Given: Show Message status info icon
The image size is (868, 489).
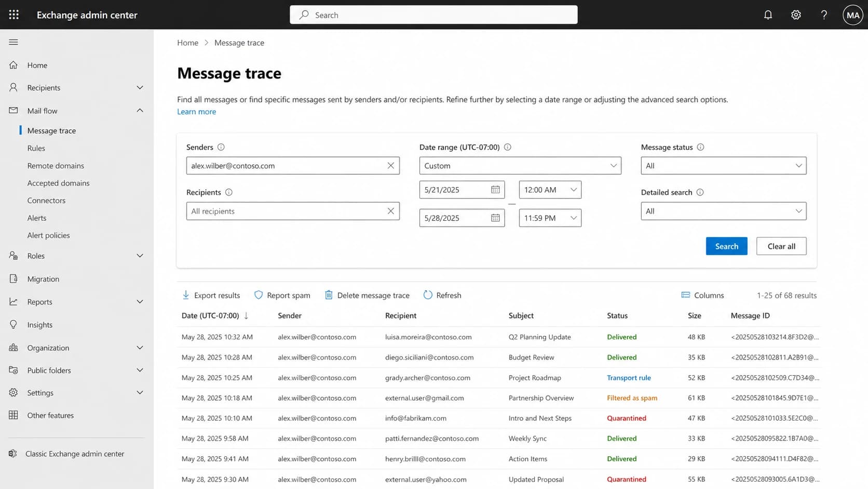Looking at the screenshot, I should (x=700, y=147).
